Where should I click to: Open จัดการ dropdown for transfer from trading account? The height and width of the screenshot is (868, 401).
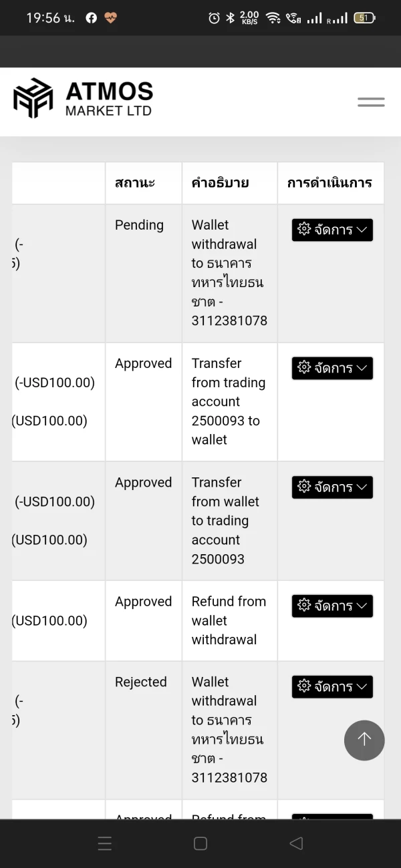tap(332, 368)
